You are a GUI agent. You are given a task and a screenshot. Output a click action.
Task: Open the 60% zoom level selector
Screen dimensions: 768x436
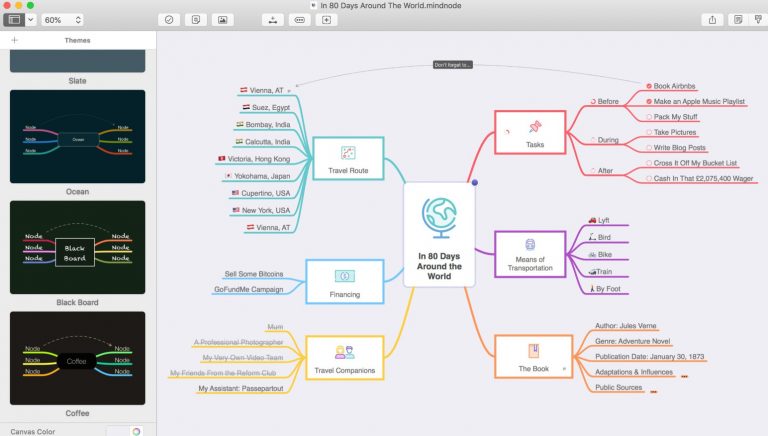62,20
